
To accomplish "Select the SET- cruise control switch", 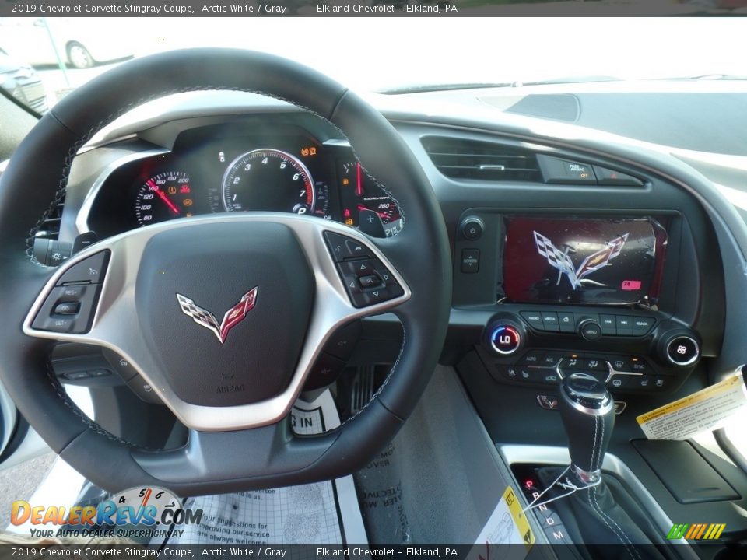I will point(61,323).
